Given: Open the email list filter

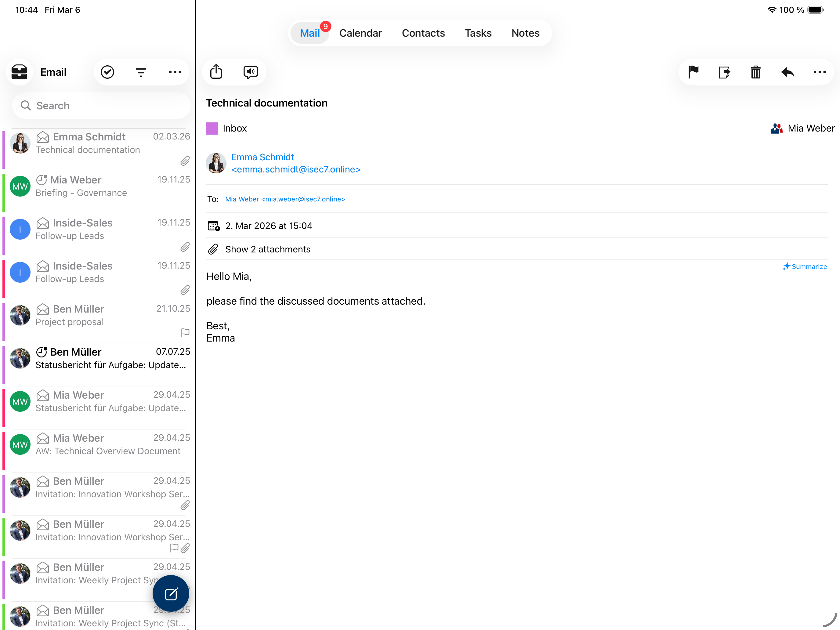Looking at the screenshot, I should pyautogui.click(x=141, y=72).
